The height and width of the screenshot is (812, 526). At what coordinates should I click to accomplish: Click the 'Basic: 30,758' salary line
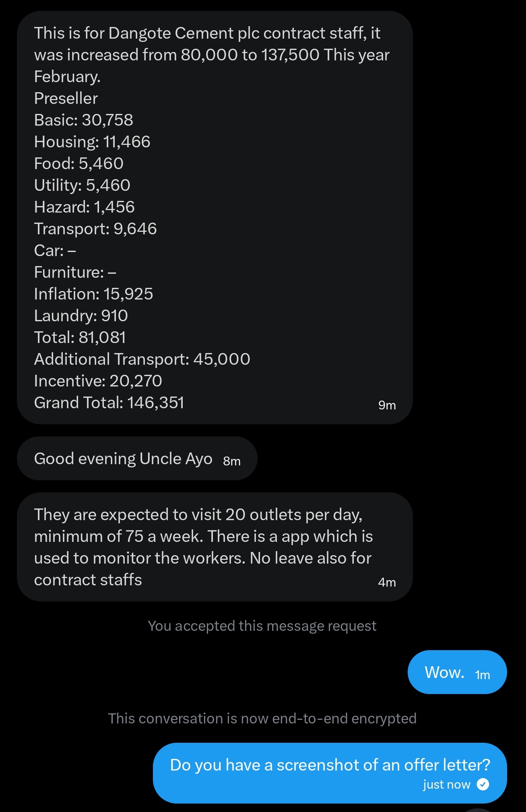(84, 120)
